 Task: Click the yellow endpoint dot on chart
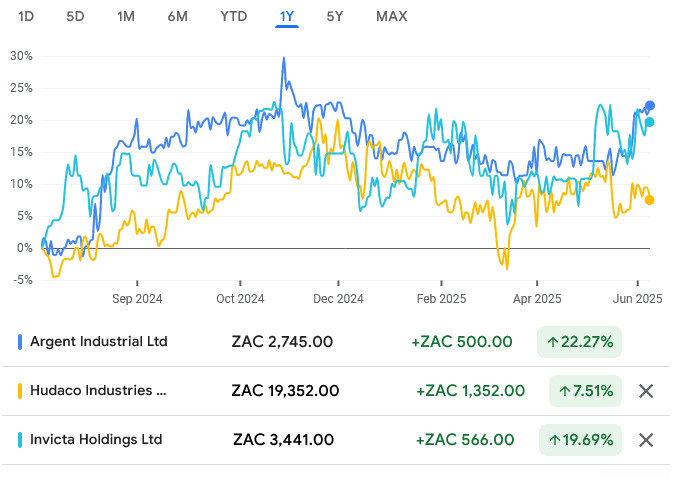pyautogui.click(x=649, y=200)
